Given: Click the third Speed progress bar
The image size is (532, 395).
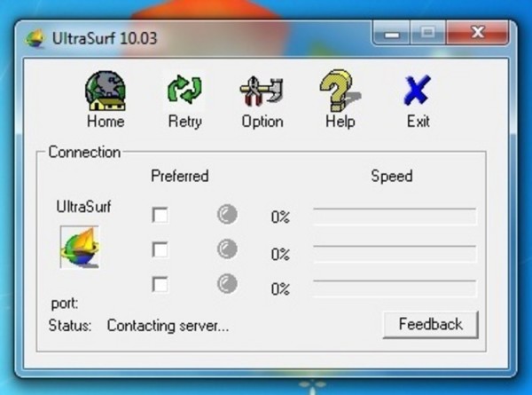Looking at the screenshot, I should click(x=395, y=289).
